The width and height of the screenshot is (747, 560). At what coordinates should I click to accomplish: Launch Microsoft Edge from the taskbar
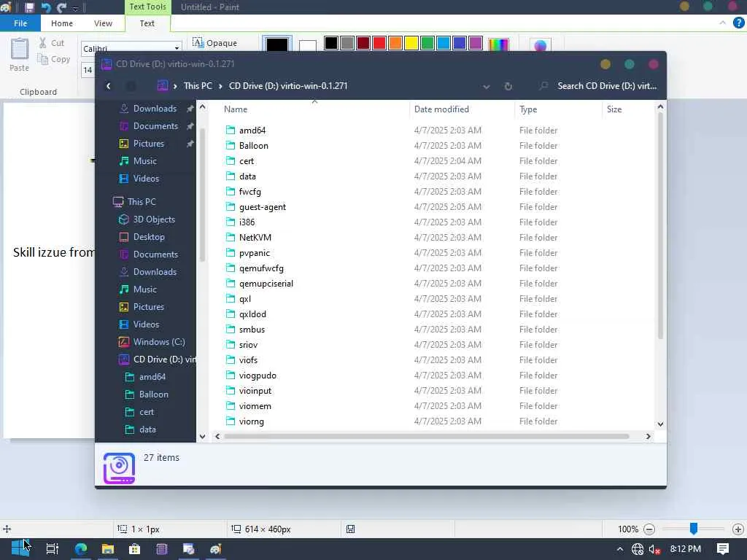click(x=81, y=549)
